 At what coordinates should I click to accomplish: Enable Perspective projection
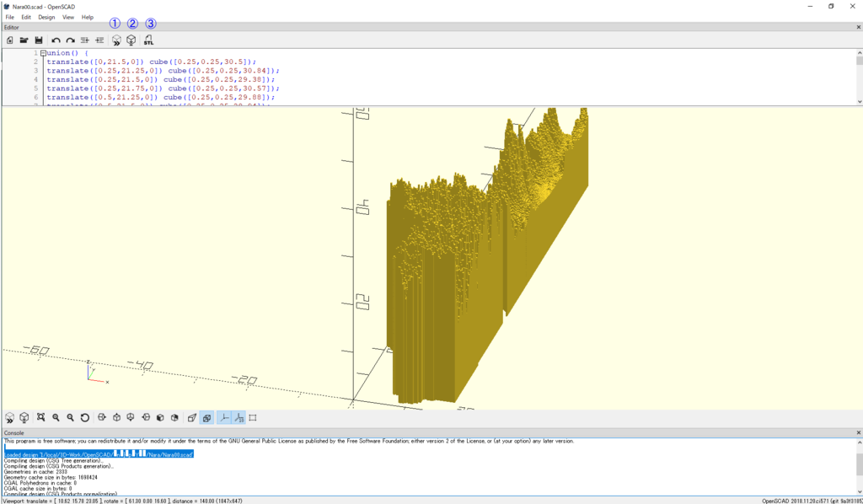pyautogui.click(x=191, y=418)
